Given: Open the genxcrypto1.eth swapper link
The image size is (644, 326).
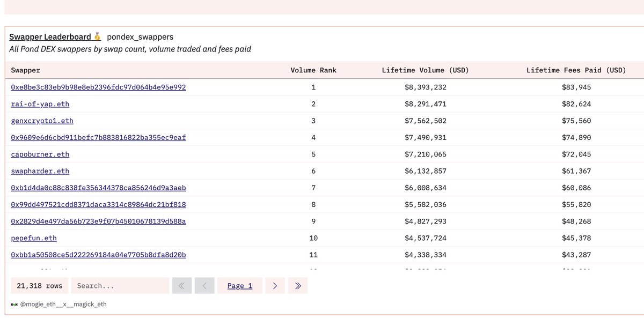Looking at the screenshot, I should (42, 121).
